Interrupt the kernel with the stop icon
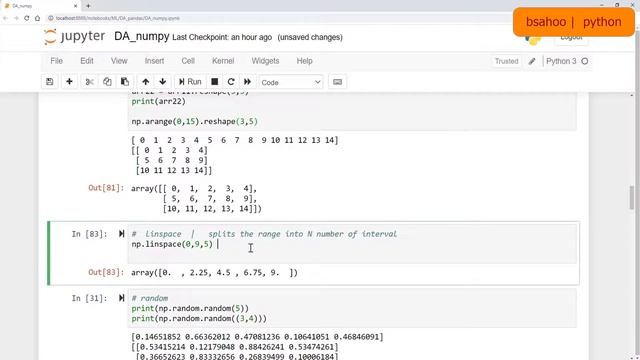The width and height of the screenshot is (640, 360). click(x=214, y=82)
